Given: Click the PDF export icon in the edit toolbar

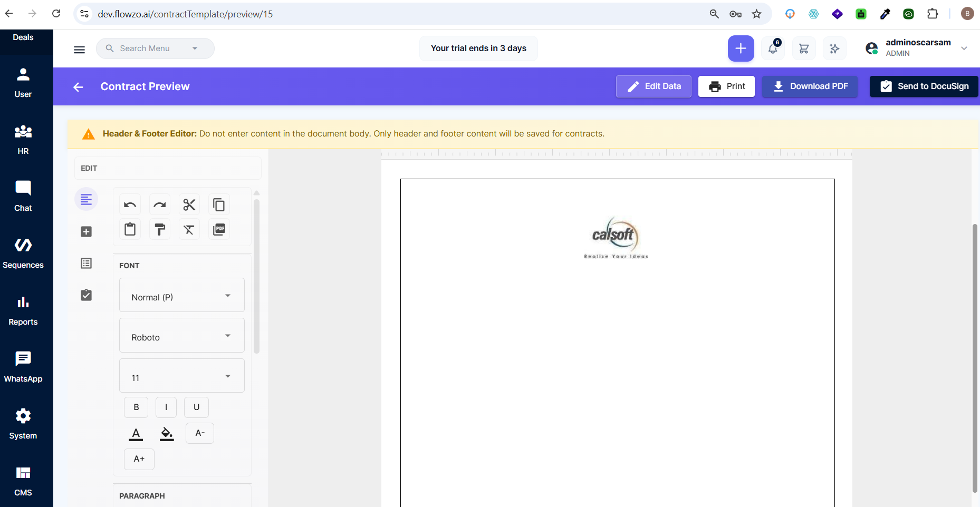Looking at the screenshot, I should point(218,229).
